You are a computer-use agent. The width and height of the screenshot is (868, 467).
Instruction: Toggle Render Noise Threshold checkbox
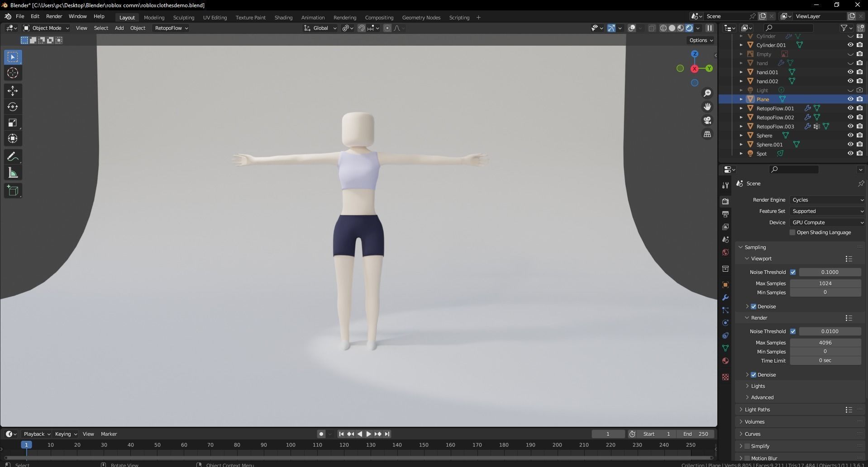point(793,331)
